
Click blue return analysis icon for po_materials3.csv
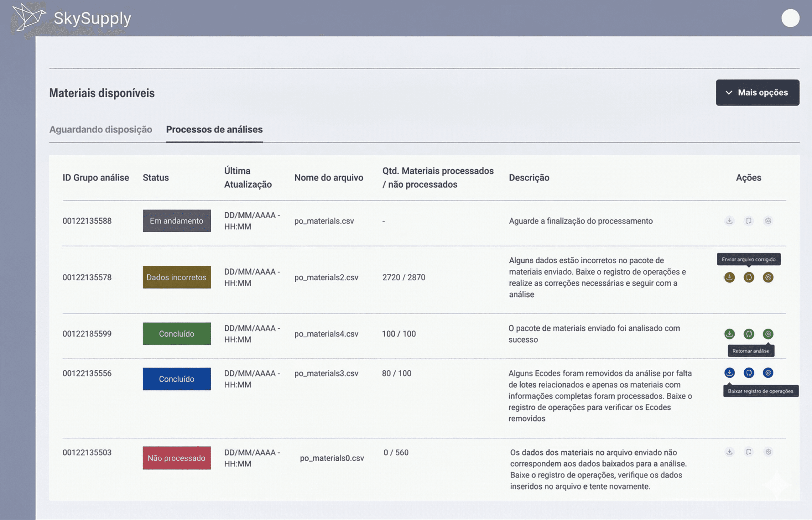(768, 373)
